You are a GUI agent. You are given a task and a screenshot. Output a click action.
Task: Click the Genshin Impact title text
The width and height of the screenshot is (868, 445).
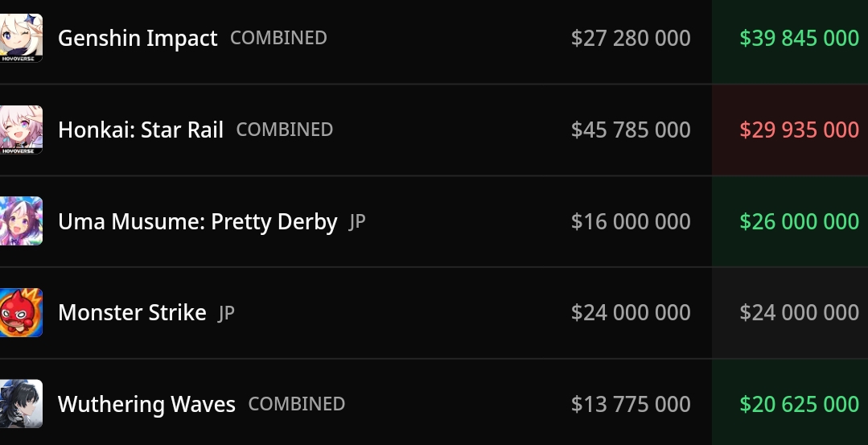(138, 38)
